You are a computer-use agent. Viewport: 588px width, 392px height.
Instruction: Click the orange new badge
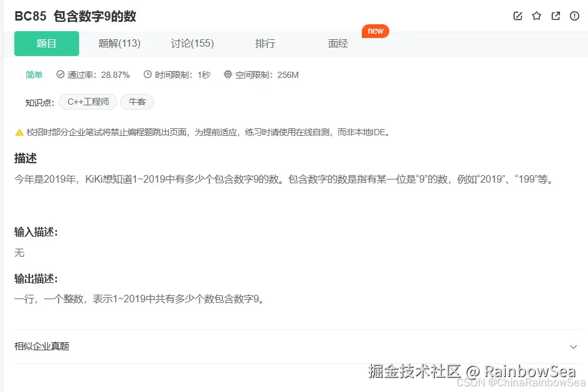(x=376, y=31)
